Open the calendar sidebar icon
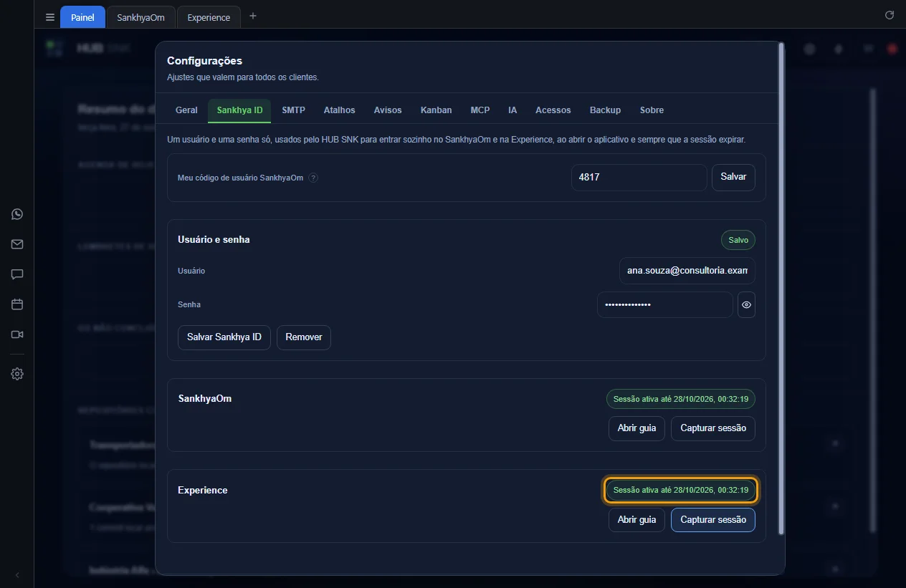 17,304
